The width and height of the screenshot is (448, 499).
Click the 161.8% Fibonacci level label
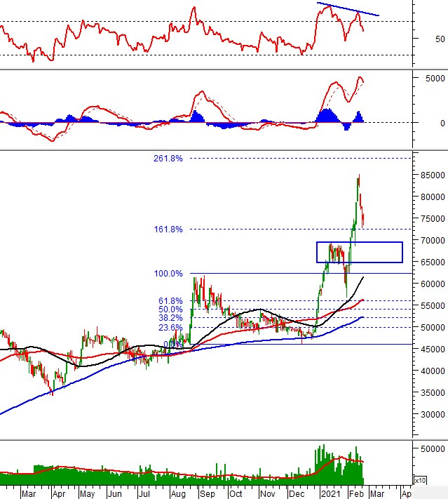tap(168, 229)
